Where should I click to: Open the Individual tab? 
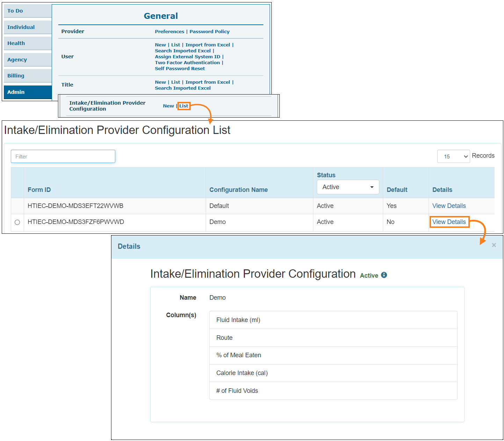[x=28, y=27]
